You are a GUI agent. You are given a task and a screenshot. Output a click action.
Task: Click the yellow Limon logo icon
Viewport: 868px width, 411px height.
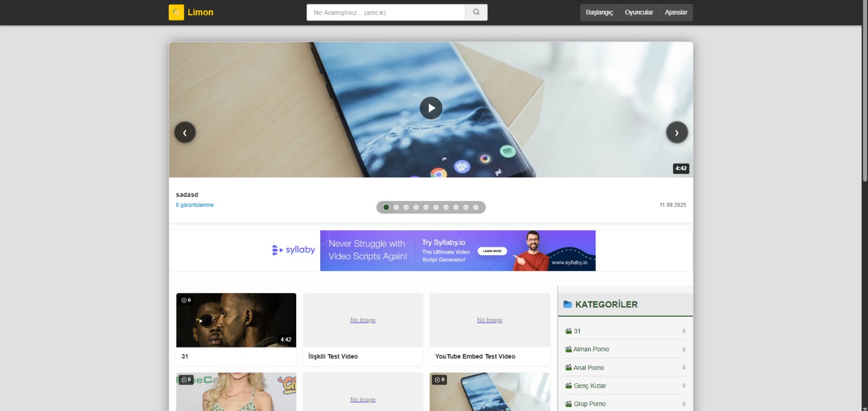coord(176,12)
